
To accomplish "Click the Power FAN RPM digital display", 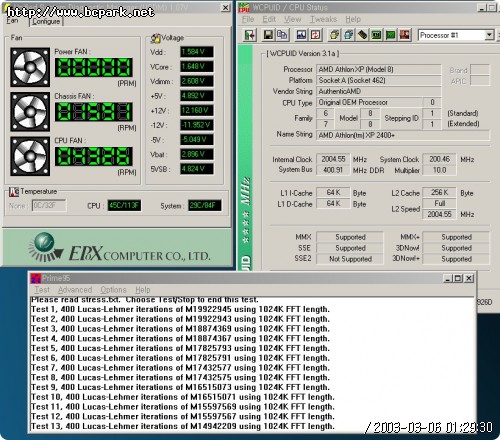I will click(x=94, y=68).
